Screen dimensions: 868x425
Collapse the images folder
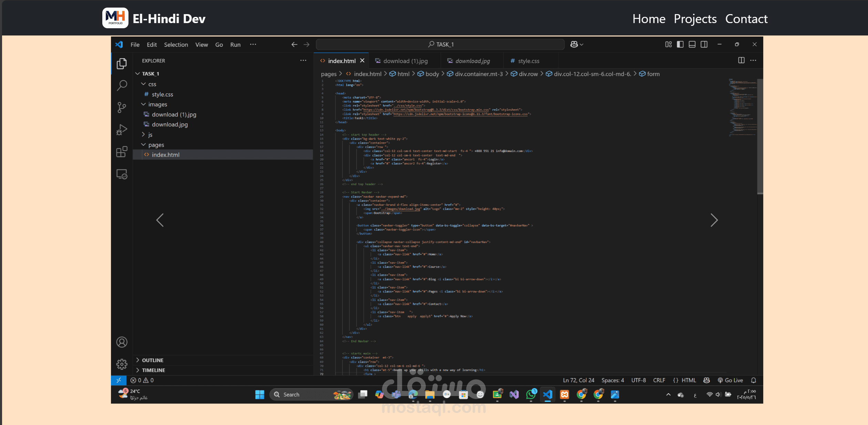click(157, 104)
